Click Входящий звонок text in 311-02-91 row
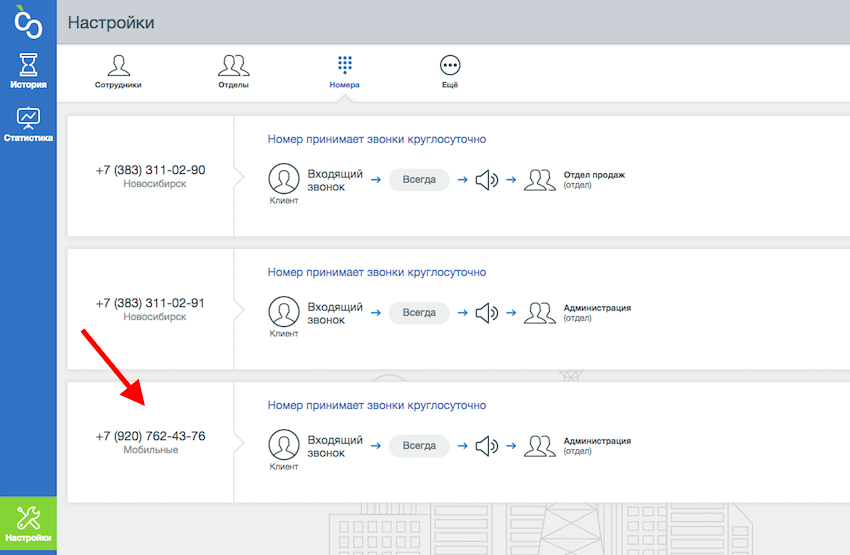Screen dimensions: 850x555 pos(334,313)
